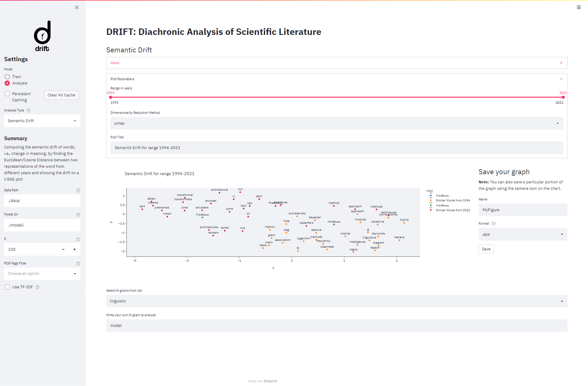
Task: Click the help icon for POS-Tags Filter
Action: click(78, 264)
